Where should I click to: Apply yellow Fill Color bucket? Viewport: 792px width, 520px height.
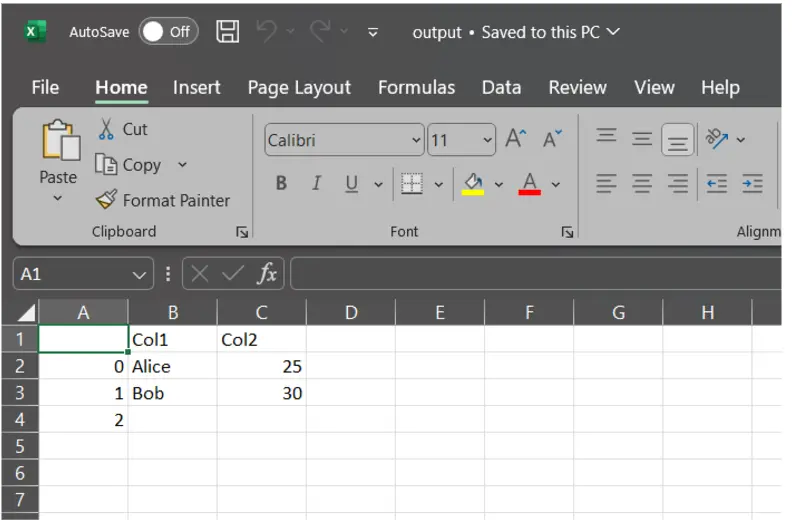pos(473,183)
